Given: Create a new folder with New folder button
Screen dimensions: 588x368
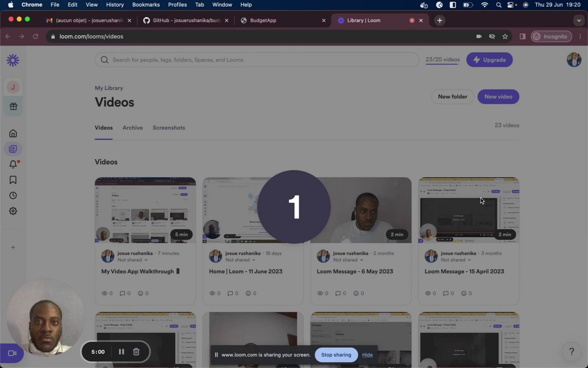Looking at the screenshot, I should pos(452,97).
